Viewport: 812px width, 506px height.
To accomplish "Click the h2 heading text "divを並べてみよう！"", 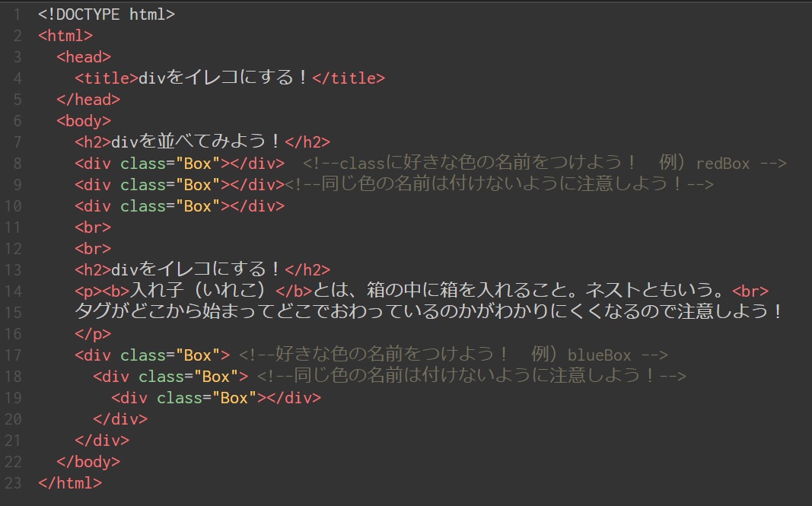I will pyautogui.click(x=197, y=142).
